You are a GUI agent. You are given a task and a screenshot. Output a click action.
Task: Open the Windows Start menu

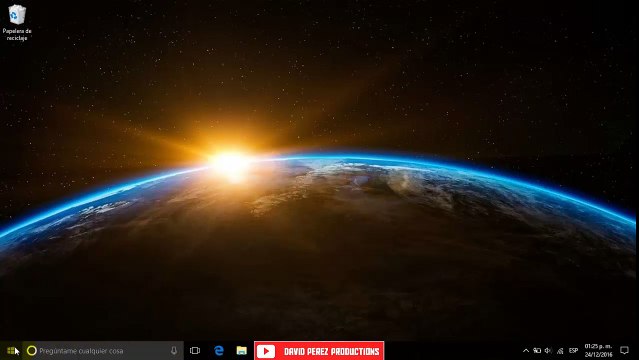click(11, 351)
